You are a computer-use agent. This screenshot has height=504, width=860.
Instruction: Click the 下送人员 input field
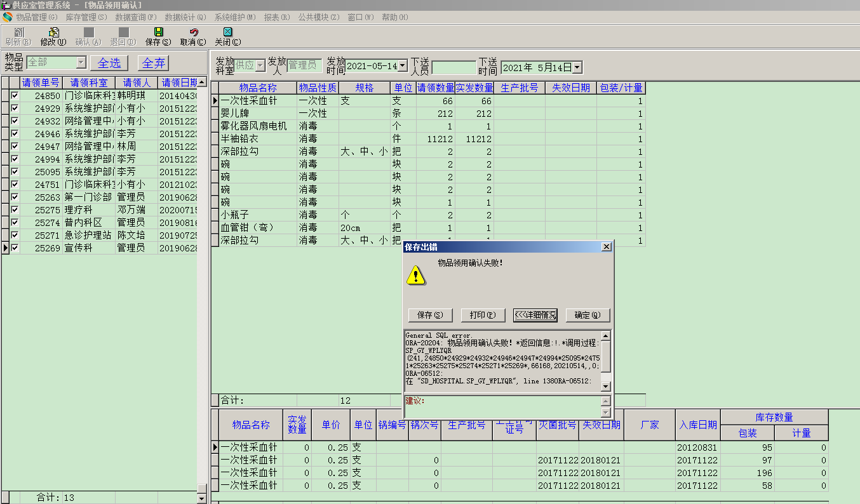pyautogui.click(x=454, y=67)
